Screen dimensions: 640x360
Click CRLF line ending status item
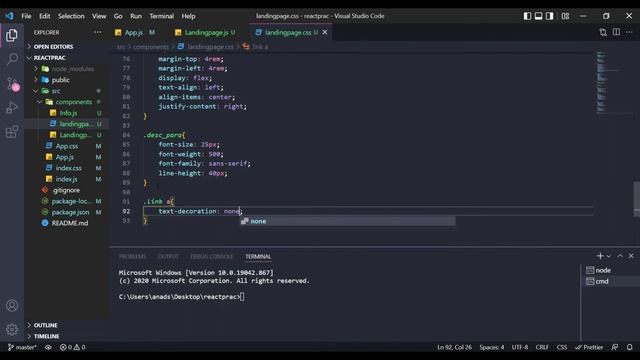click(x=542, y=347)
